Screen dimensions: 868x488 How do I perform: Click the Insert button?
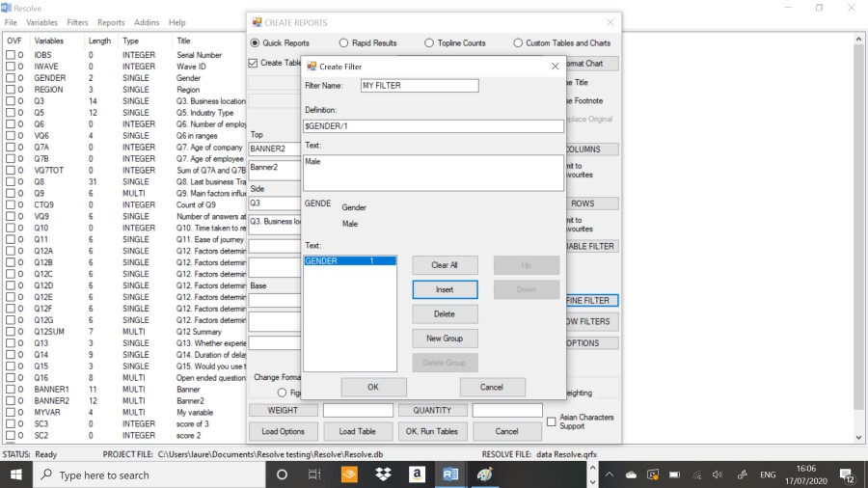click(445, 289)
